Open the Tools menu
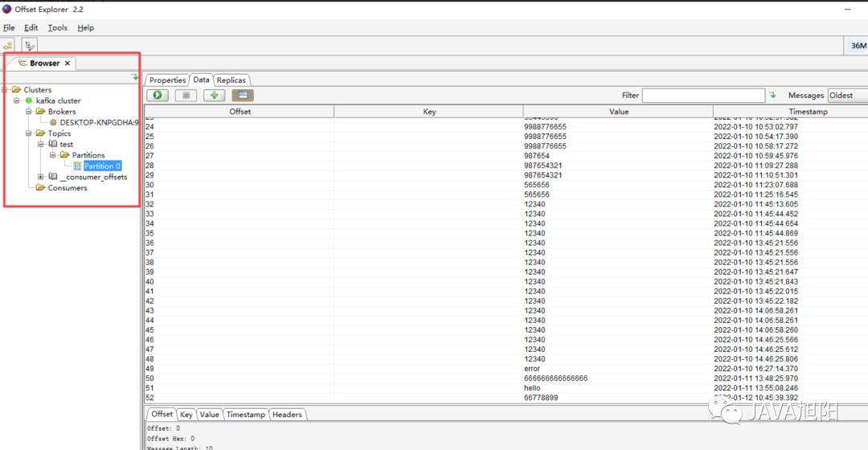Screen dimensions: 868x450 [x=58, y=27]
